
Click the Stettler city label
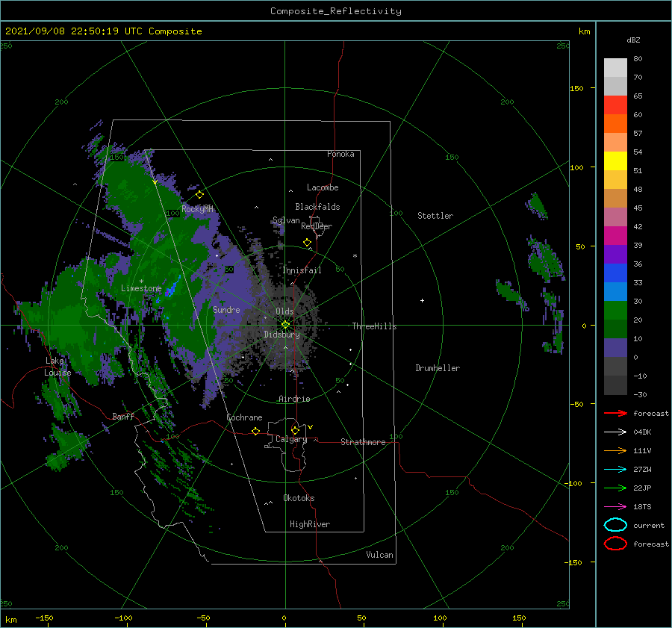pyautogui.click(x=435, y=216)
